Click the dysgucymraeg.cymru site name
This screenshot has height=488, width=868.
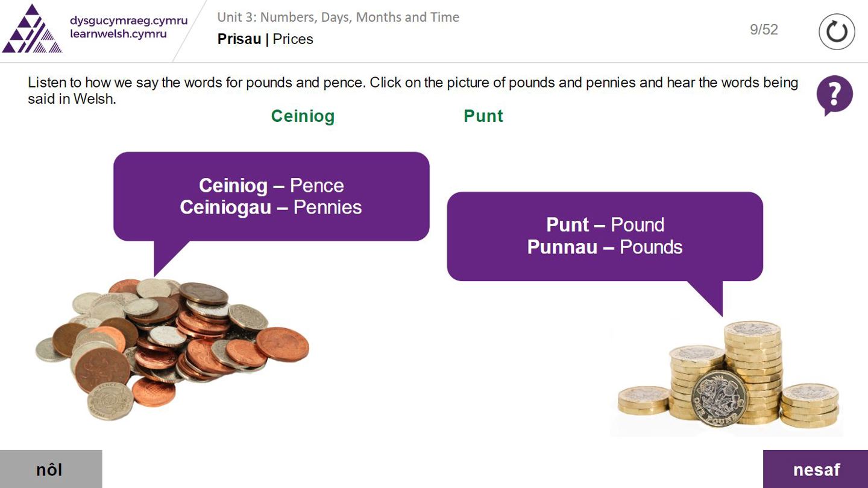point(128,21)
